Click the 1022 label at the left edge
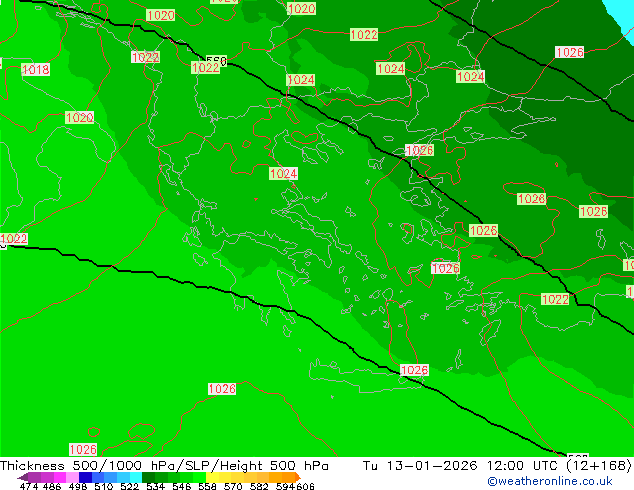This screenshot has width=634, height=490. click(14, 239)
